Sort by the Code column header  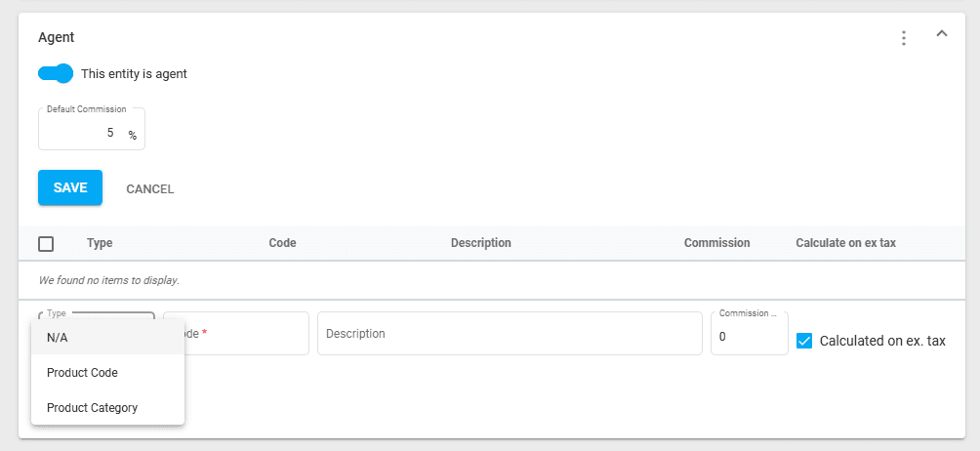282,243
